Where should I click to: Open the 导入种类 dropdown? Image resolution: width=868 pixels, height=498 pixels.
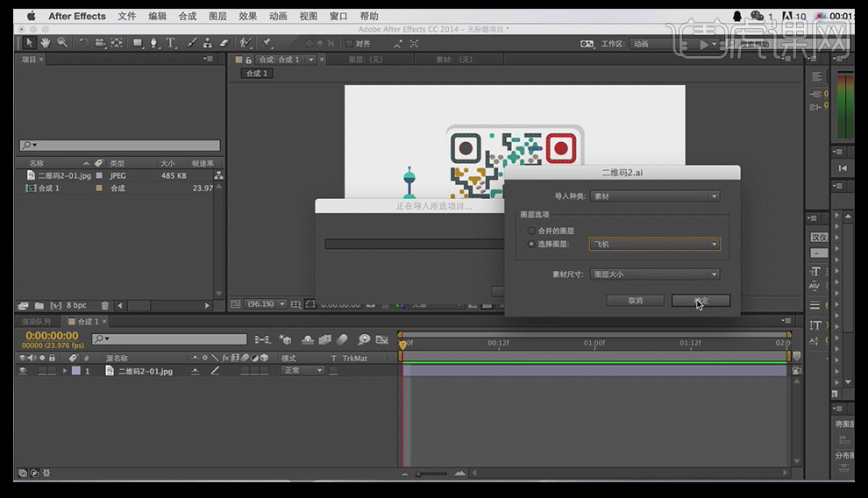(x=654, y=196)
